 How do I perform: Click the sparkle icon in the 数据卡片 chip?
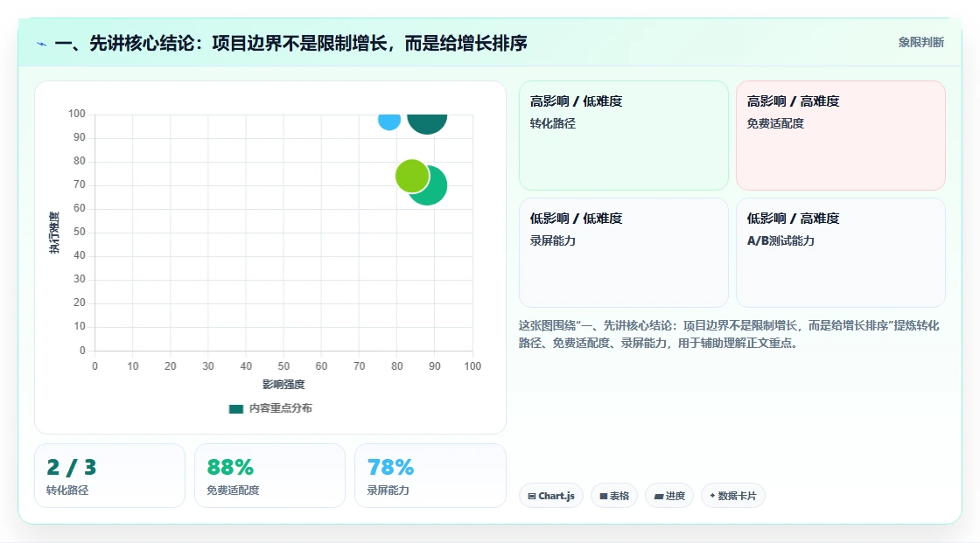712,496
